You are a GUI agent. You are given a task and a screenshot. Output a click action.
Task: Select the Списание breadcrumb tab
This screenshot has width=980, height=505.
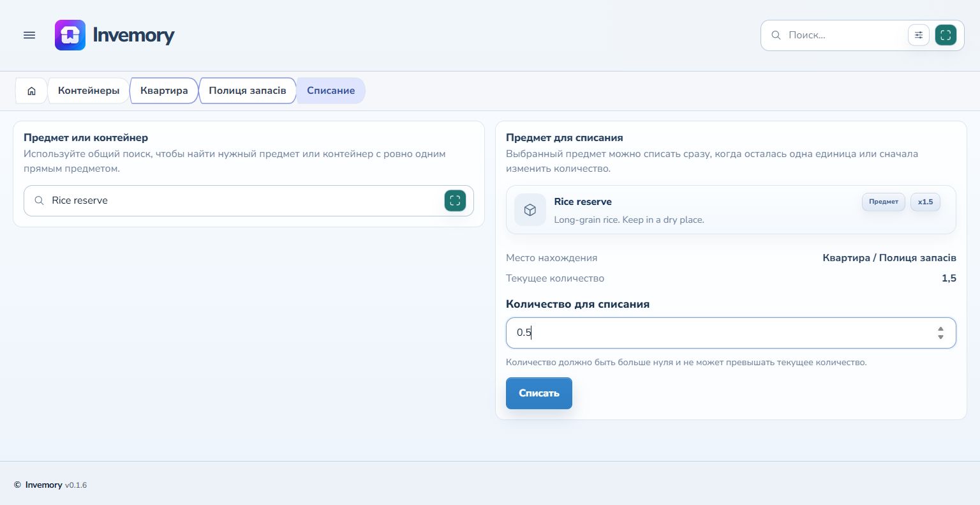(x=330, y=91)
